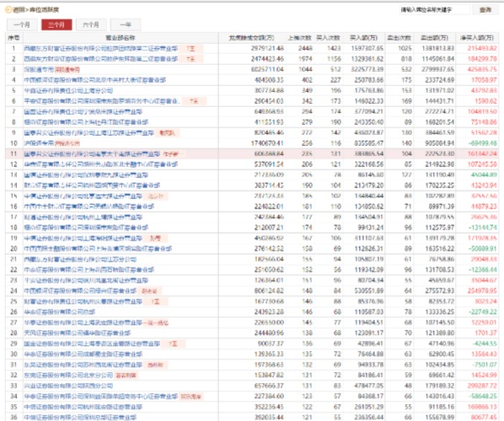This screenshot has height=421, width=504.
Task: Switch to the 六个月 period tab
Action: tap(91, 24)
